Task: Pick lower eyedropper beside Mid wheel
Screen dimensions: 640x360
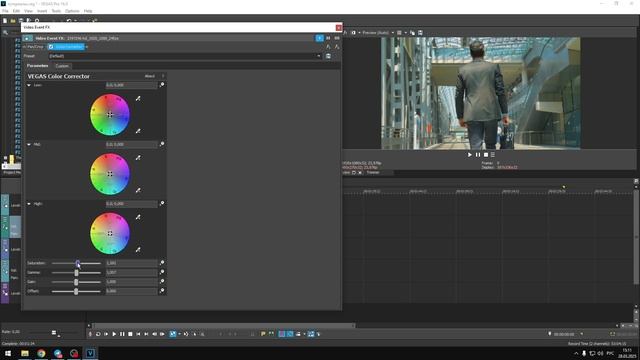Action: pyautogui.click(x=138, y=190)
